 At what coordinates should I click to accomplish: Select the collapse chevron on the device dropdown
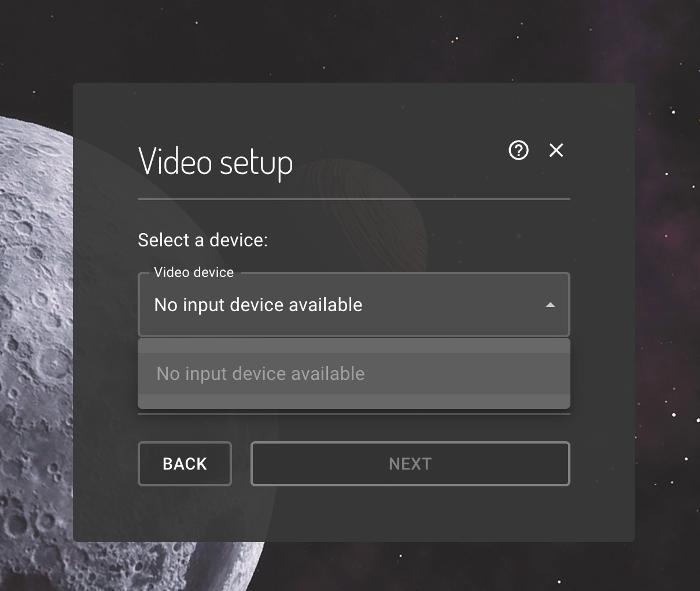point(550,305)
